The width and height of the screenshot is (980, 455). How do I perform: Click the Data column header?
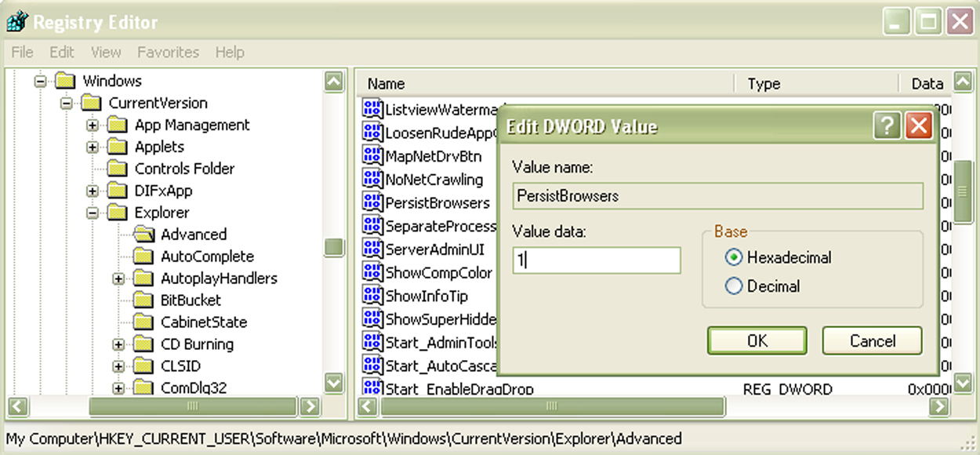(x=926, y=84)
